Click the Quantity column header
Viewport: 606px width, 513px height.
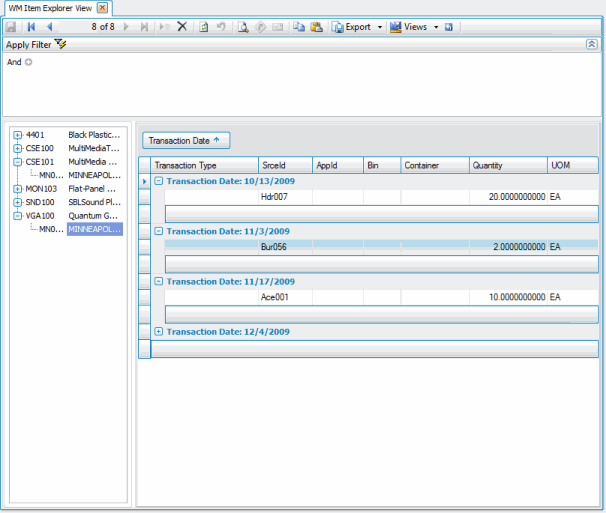pyautogui.click(x=507, y=165)
